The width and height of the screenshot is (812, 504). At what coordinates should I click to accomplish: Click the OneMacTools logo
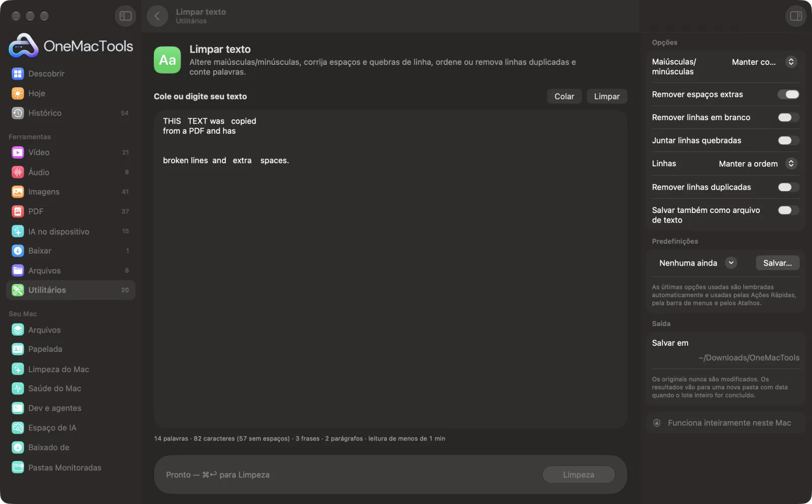pos(71,46)
